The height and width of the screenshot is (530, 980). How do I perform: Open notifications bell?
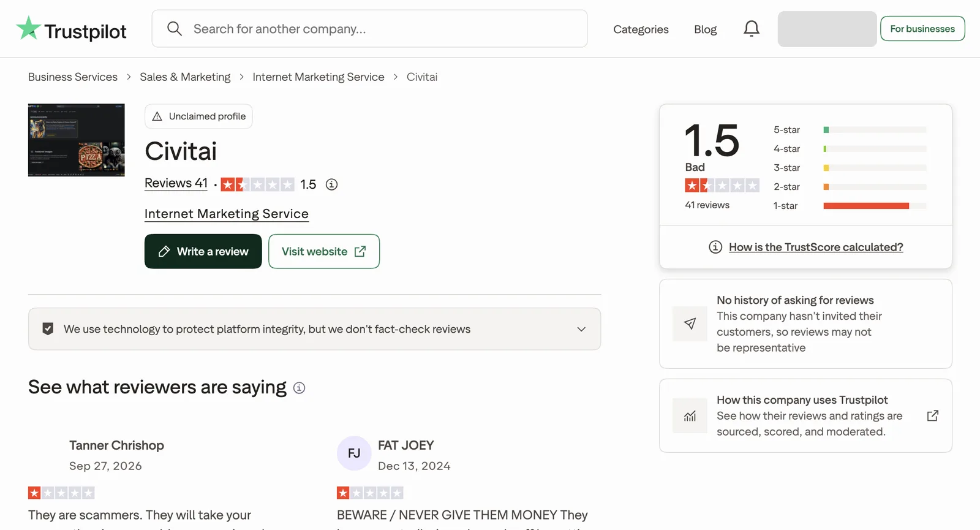pos(752,29)
